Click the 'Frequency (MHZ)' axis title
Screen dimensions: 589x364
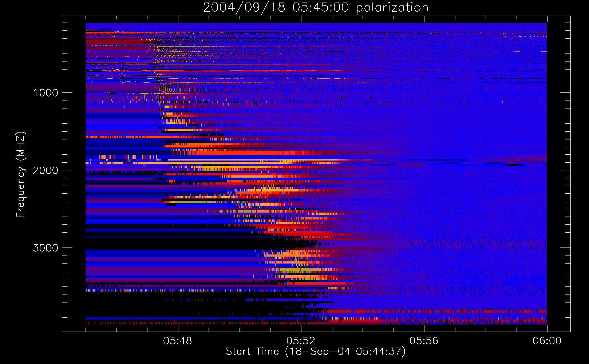click(21, 175)
